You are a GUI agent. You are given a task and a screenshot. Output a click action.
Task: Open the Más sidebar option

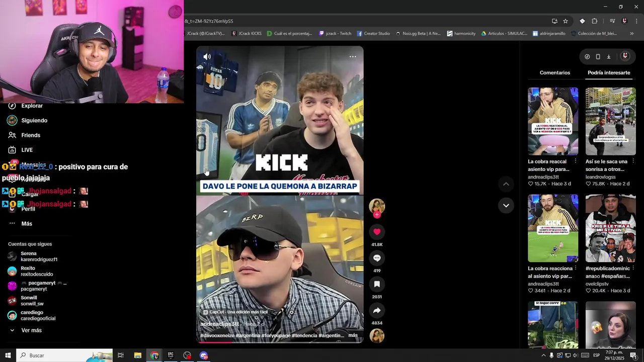tap(27, 224)
